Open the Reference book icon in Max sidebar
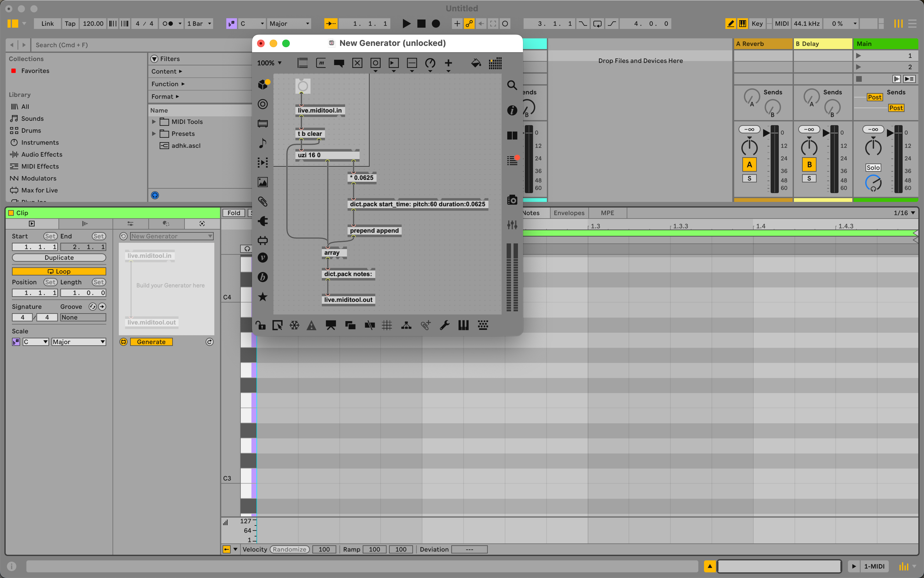The width and height of the screenshot is (924, 578). (x=512, y=135)
